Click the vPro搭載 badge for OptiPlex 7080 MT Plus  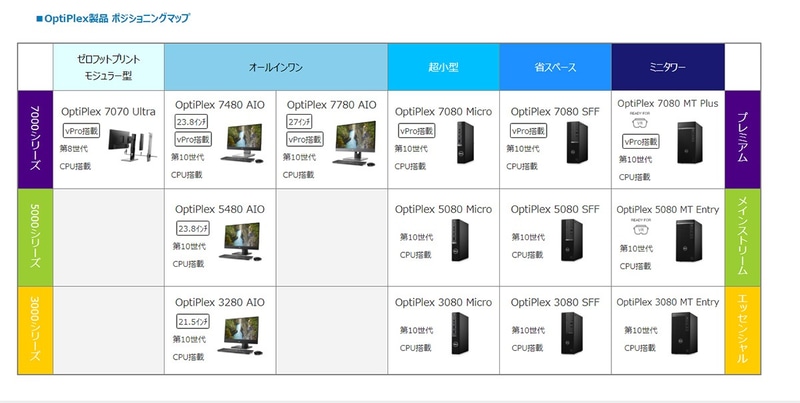[641, 142]
